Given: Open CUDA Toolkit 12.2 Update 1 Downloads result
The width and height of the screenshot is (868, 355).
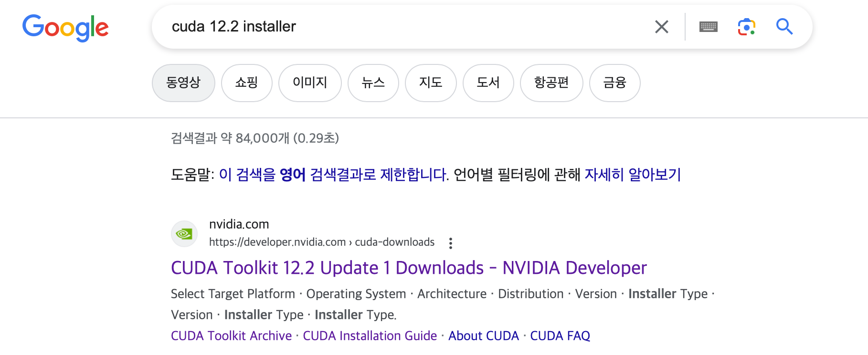Looking at the screenshot, I should tap(409, 268).
